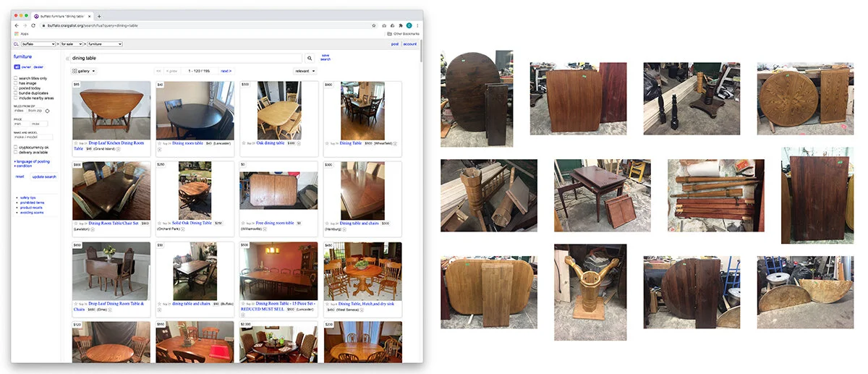The image size is (868, 374).
Task: Expand language of posting filter
Action: [x=33, y=161]
